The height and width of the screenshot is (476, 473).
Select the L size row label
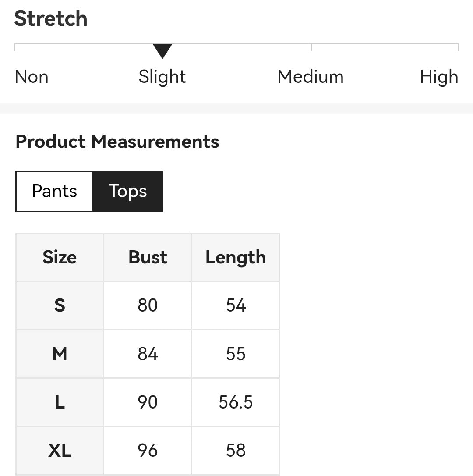(x=60, y=402)
